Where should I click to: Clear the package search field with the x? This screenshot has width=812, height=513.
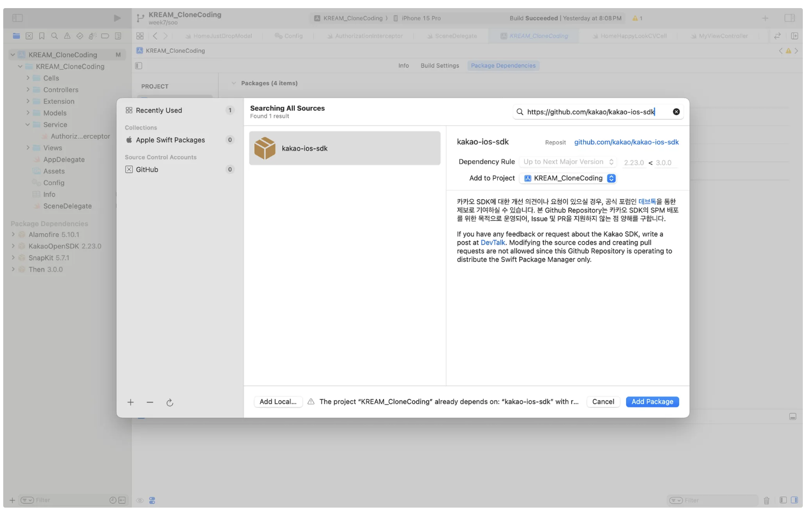[676, 112]
